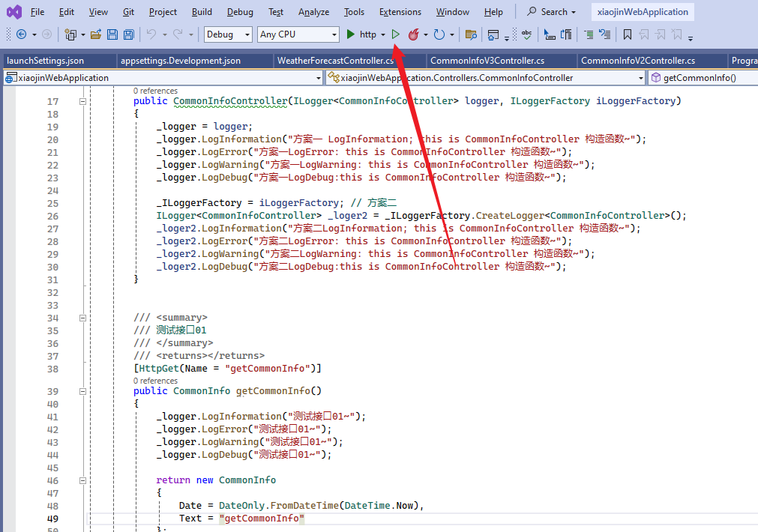Collapse the getCommonInfo method with outline minus
Screen dimensions: 758x532
click(x=82, y=390)
